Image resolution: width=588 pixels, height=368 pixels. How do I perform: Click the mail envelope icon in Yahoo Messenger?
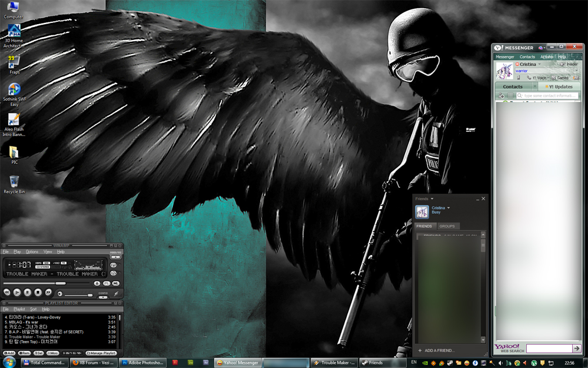point(576,78)
